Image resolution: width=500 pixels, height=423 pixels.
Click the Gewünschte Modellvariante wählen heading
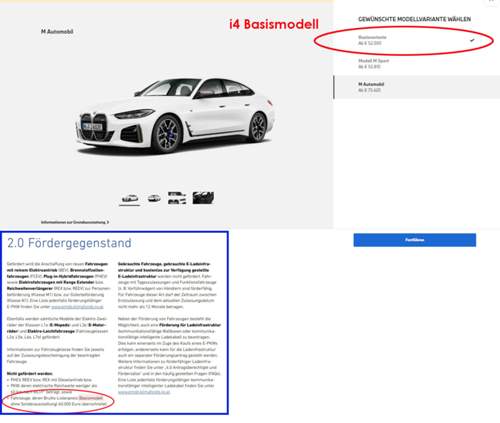pyautogui.click(x=414, y=19)
